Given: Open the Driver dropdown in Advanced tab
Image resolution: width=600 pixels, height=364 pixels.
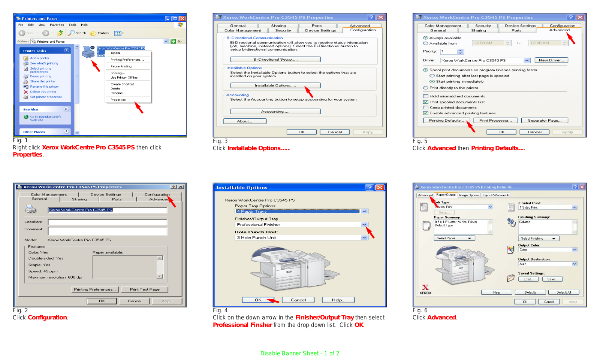Looking at the screenshot, I should [527, 60].
